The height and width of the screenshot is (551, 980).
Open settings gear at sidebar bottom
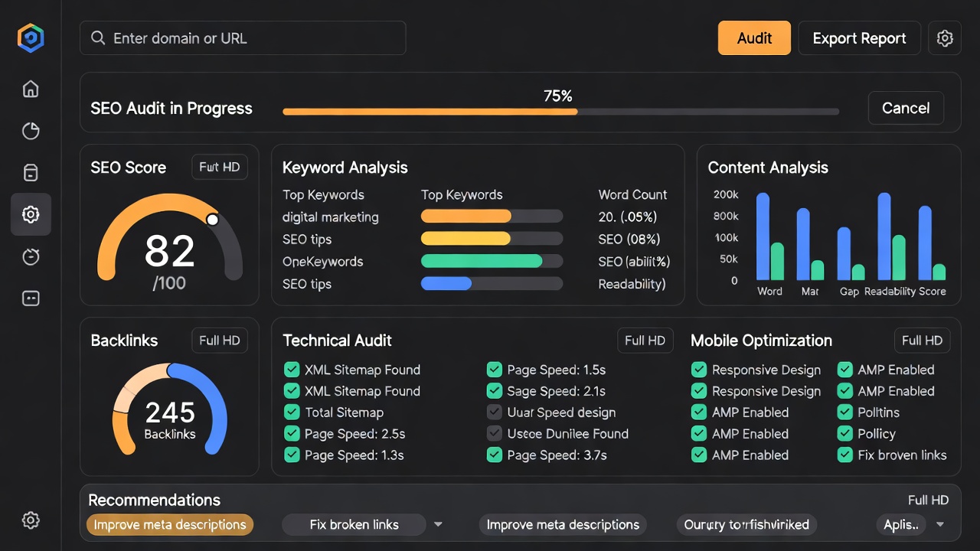(x=31, y=520)
